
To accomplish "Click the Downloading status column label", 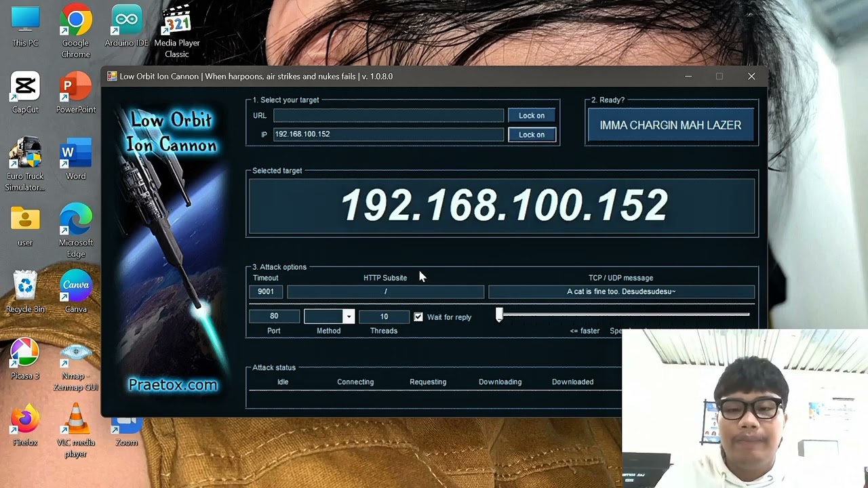I will coord(500,382).
